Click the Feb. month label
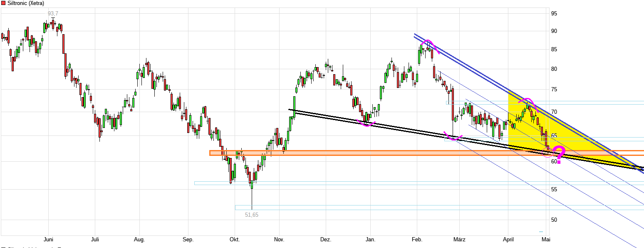 click(417, 240)
